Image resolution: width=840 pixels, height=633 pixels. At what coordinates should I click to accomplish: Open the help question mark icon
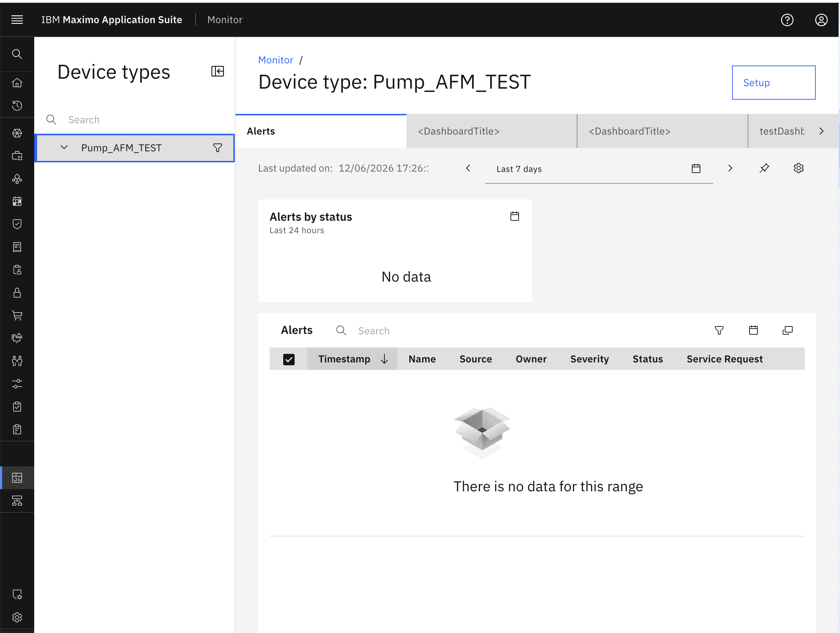click(787, 20)
